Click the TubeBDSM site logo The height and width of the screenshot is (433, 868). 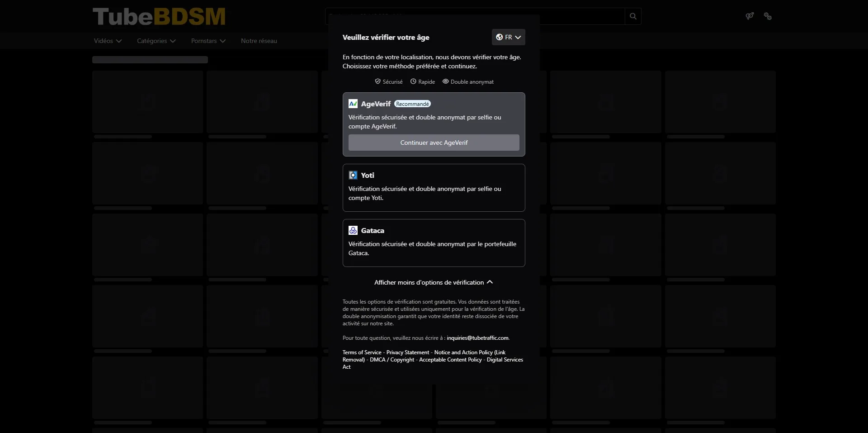[x=159, y=17]
